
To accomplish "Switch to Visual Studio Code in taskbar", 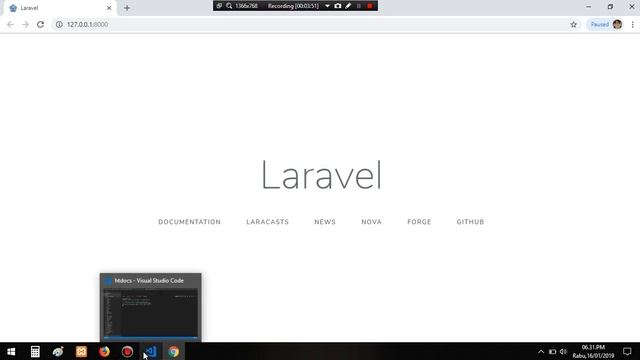I will pyautogui.click(x=151, y=351).
